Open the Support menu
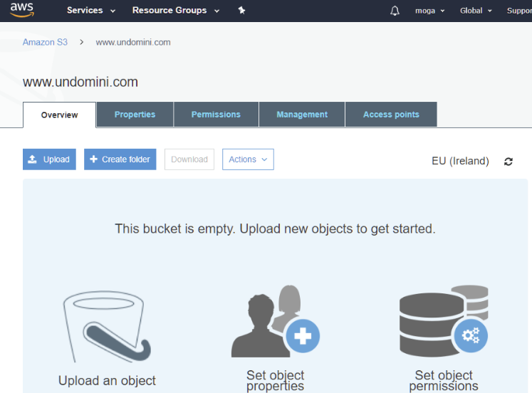The image size is (532, 393). [x=519, y=11]
